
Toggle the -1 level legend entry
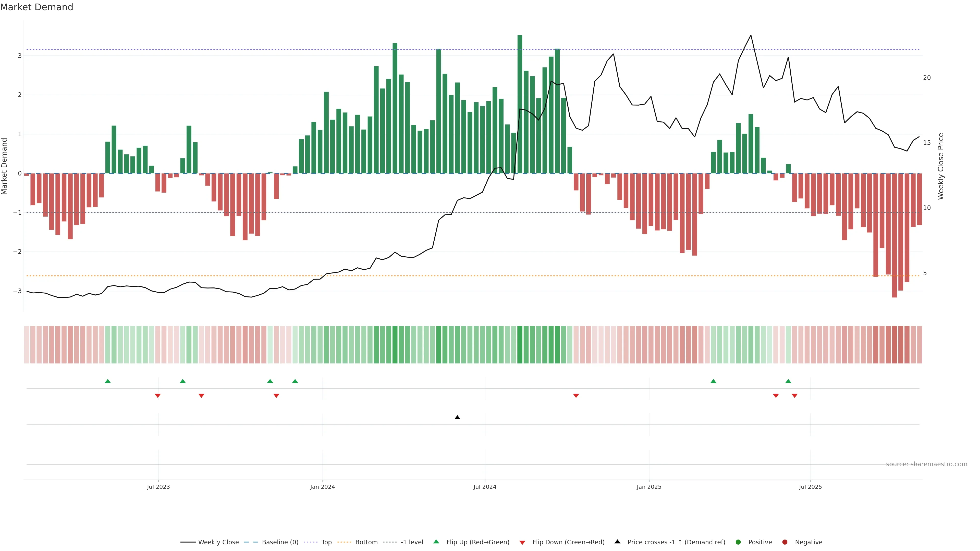tap(412, 542)
